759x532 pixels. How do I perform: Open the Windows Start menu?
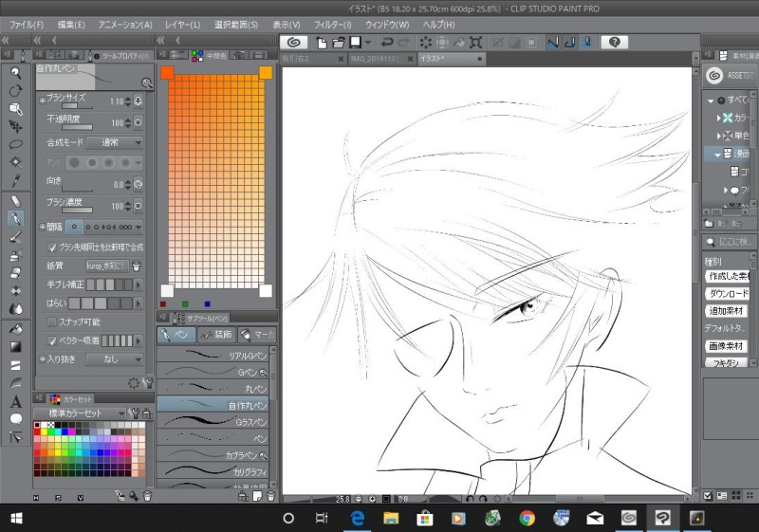tap(16, 518)
